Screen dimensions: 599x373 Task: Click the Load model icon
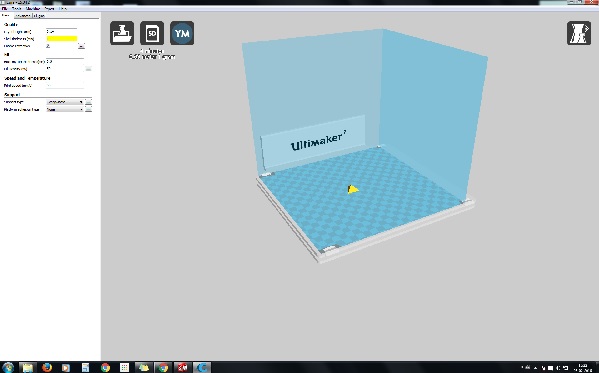(x=122, y=33)
